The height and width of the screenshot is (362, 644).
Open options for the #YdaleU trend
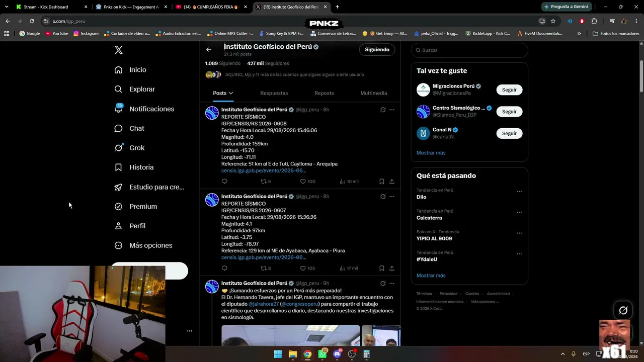point(519,254)
